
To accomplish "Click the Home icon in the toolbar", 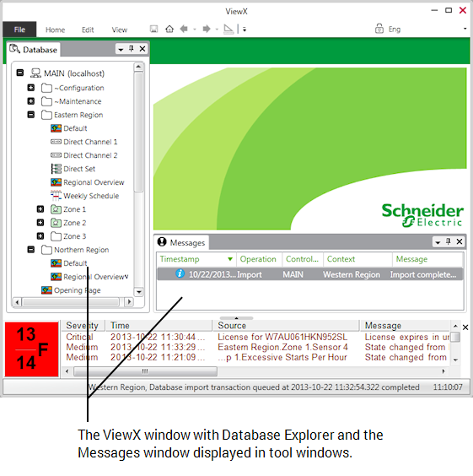I will tap(169, 30).
